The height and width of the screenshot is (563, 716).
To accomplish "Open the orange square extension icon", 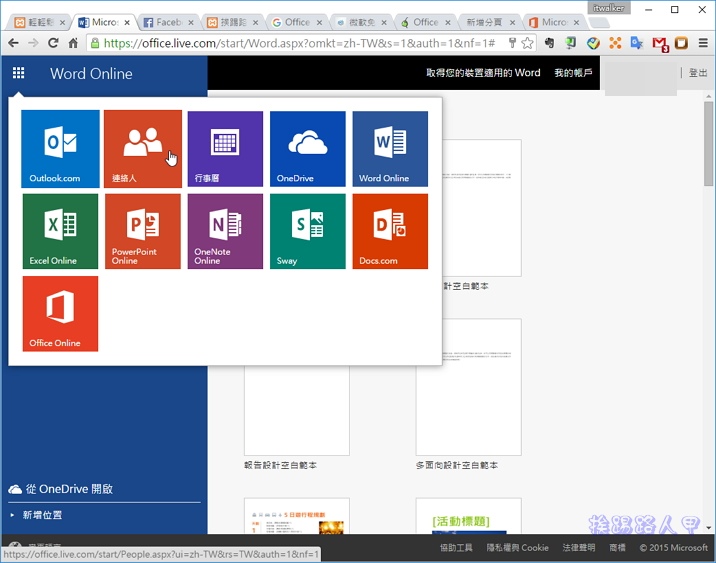I will (x=681, y=43).
